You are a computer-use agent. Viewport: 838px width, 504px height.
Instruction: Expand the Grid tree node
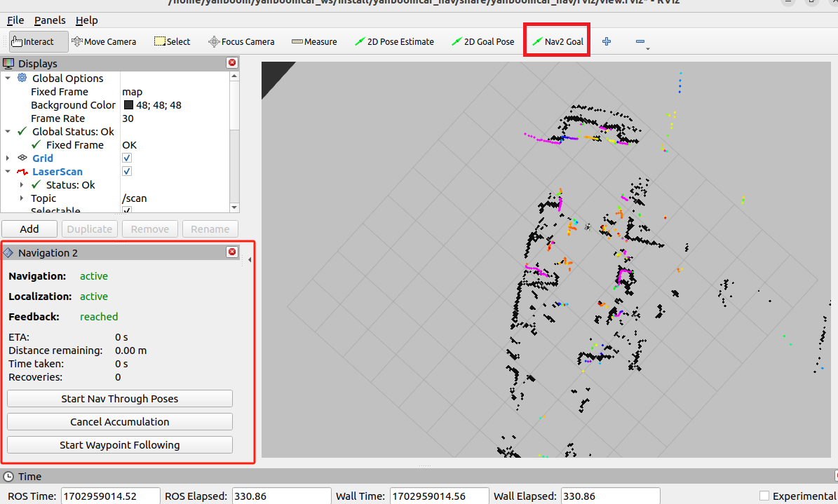pyautogui.click(x=8, y=158)
